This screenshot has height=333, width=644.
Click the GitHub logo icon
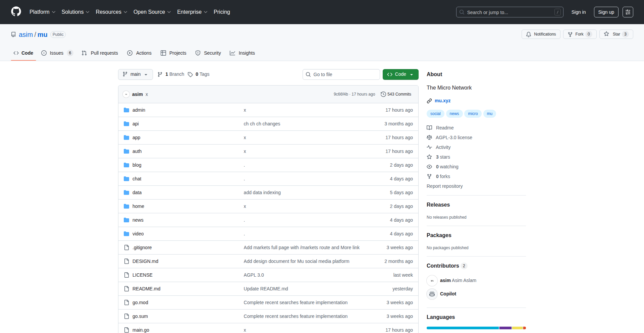15,12
